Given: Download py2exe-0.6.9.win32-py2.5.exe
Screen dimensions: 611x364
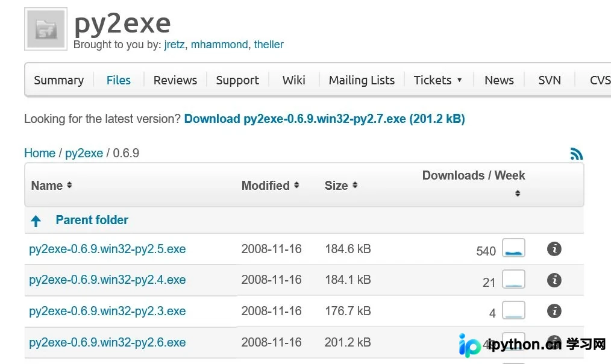Looking at the screenshot, I should (x=107, y=249).
